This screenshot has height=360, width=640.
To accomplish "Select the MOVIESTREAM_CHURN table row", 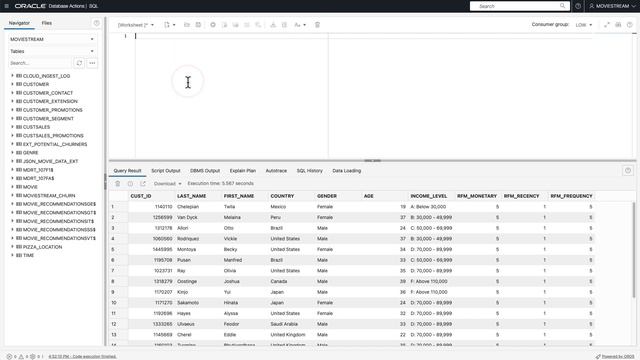I will pyautogui.click(x=49, y=196).
